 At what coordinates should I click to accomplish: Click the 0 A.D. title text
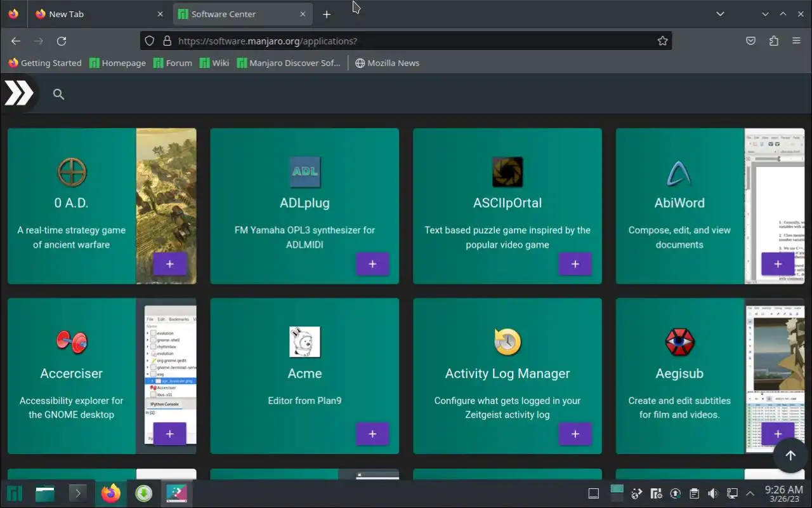point(72,203)
